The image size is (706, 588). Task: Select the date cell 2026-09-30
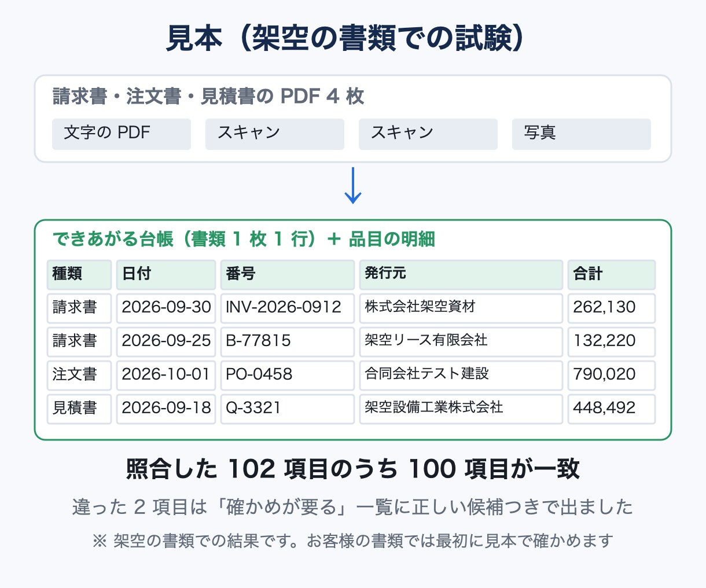click(166, 308)
